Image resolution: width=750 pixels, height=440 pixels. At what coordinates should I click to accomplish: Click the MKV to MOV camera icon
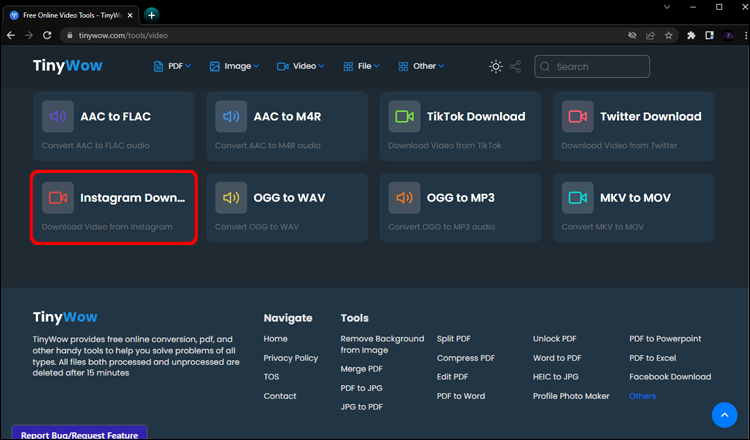[577, 198]
